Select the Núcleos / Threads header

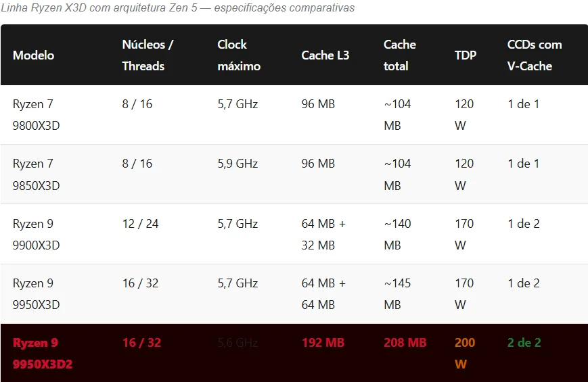tap(148, 55)
